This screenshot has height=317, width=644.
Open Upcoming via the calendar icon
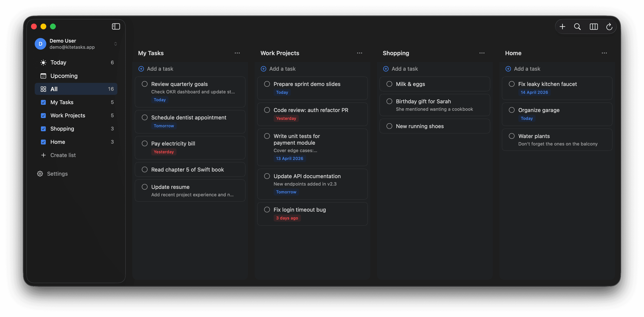43,76
